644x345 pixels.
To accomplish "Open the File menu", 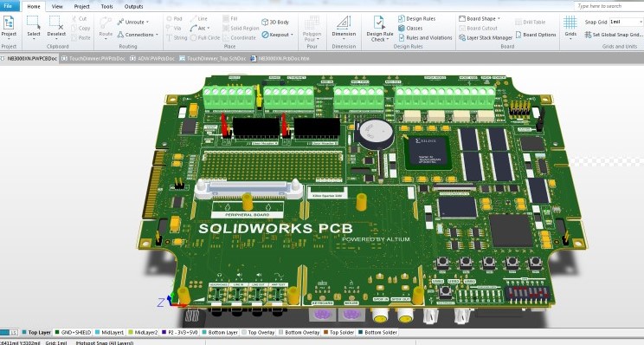I will 9,6.
